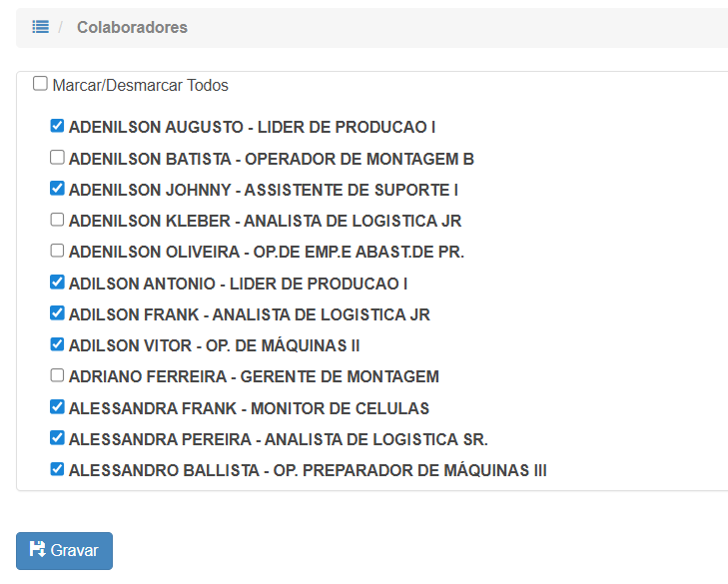Click the ADRIANO FERREIRA - GERENTE DE MONTAGEM label
Screen dimensions: 728x584
(x=254, y=376)
